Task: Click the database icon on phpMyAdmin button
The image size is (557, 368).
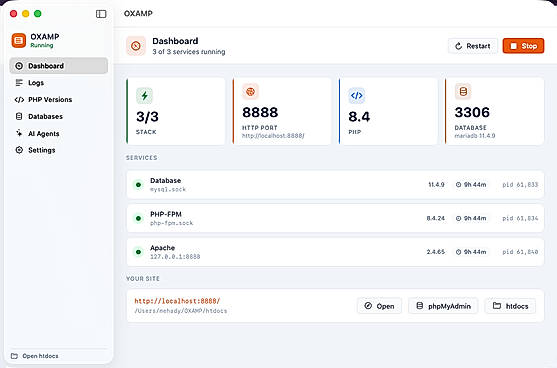Action: pos(420,306)
